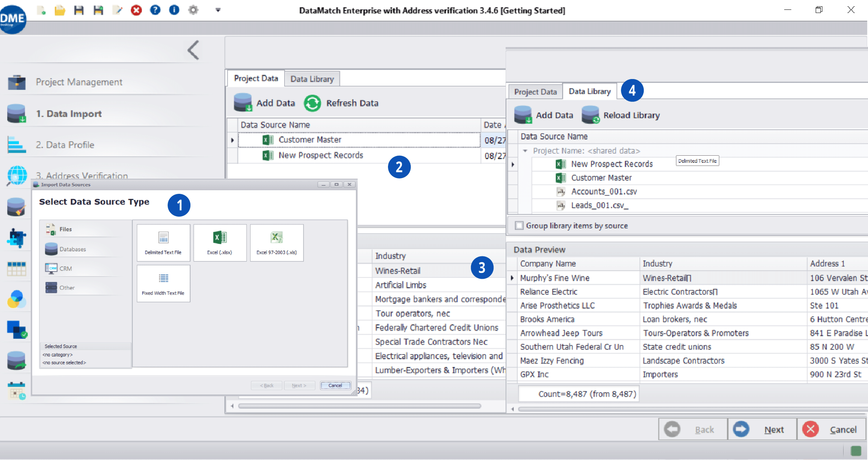The height and width of the screenshot is (460, 868).
Task: Go to step 2. Data Profile
Action: pos(65,145)
